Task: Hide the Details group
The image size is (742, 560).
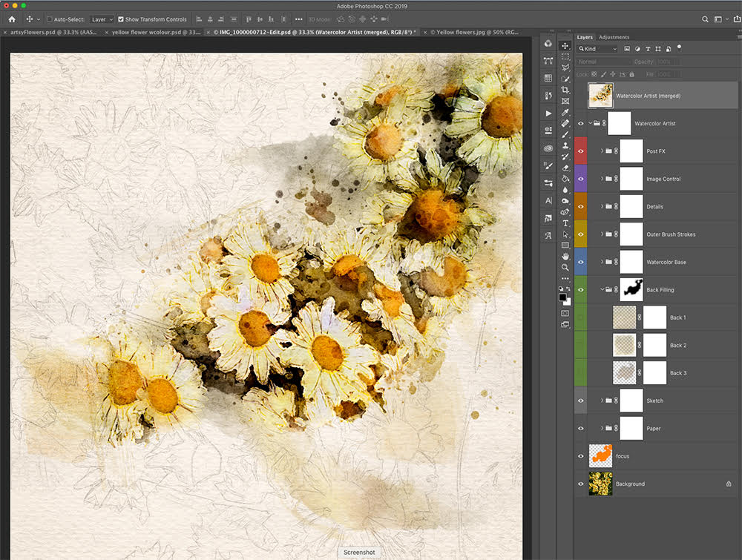Action: tap(581, 207)
